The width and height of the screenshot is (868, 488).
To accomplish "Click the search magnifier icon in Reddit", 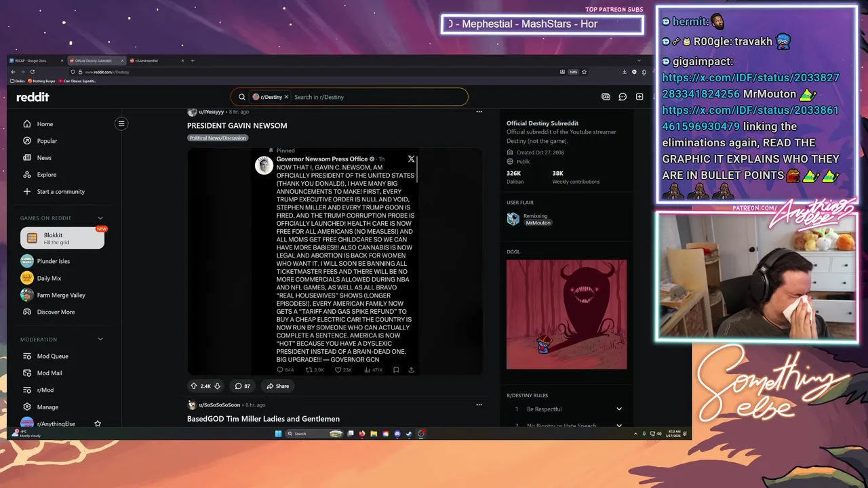I will pyautogui.click(x=242, y=97).
